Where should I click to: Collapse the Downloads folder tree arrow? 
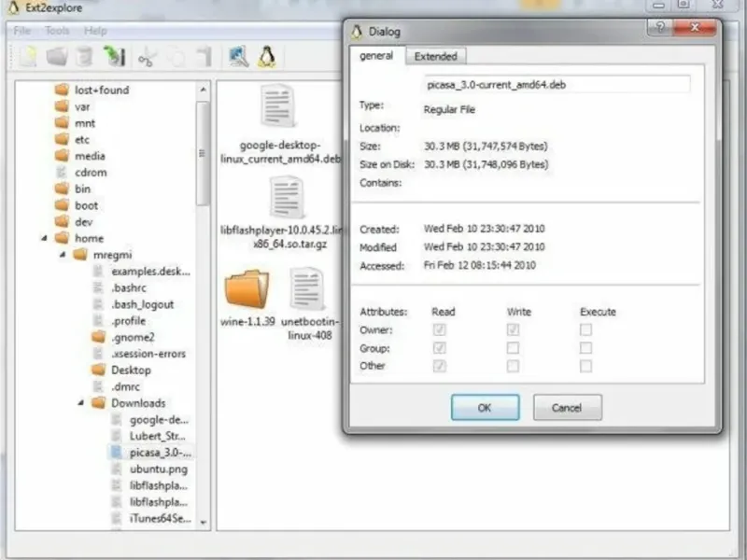click(81, 403)
